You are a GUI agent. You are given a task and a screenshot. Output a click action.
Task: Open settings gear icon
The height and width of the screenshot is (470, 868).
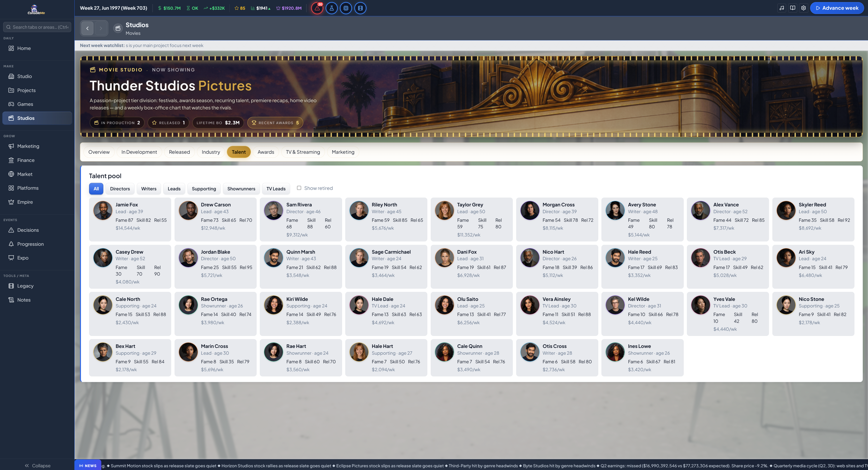point(803,8)
